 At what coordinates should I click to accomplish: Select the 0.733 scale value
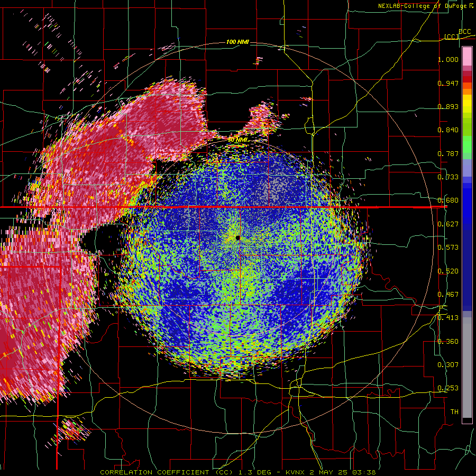[x=448, y=177]
